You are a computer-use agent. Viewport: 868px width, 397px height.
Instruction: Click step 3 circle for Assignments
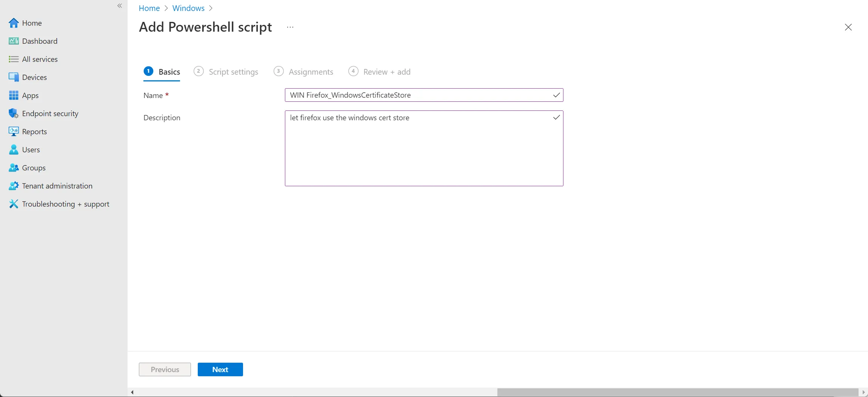(x=279, y=71)
